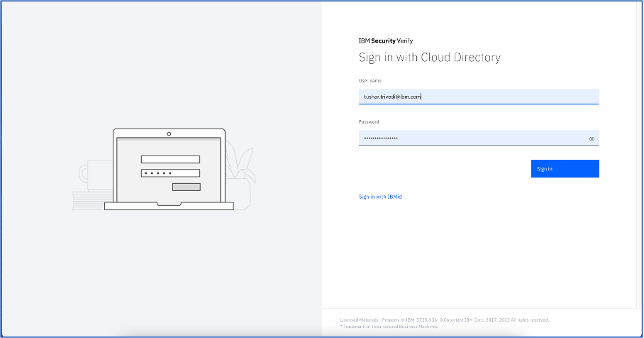Click the Sign in with Cloud Directory heading
This screenshot has height=338, width=644.
coord(429,57)
